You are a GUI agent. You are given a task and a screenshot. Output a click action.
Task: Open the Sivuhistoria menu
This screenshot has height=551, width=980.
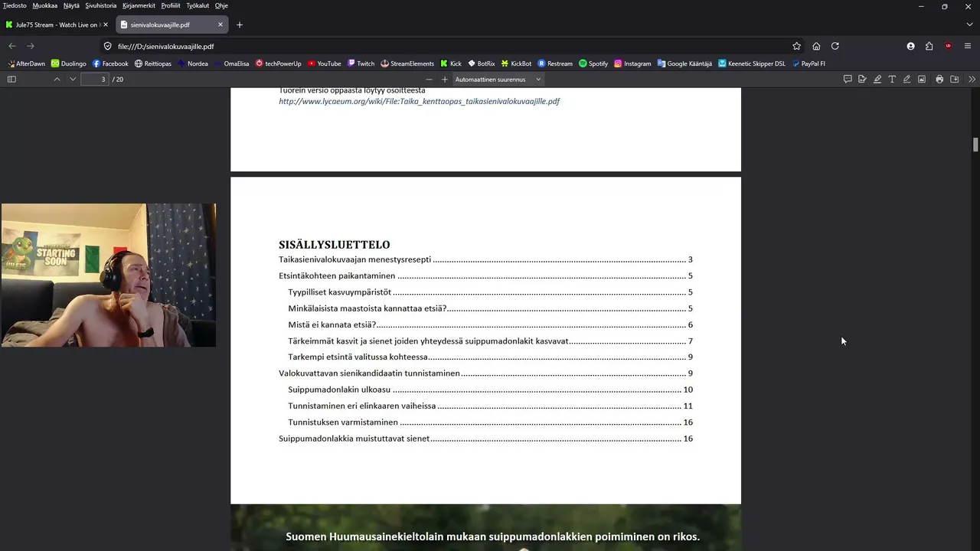(101, 5)
